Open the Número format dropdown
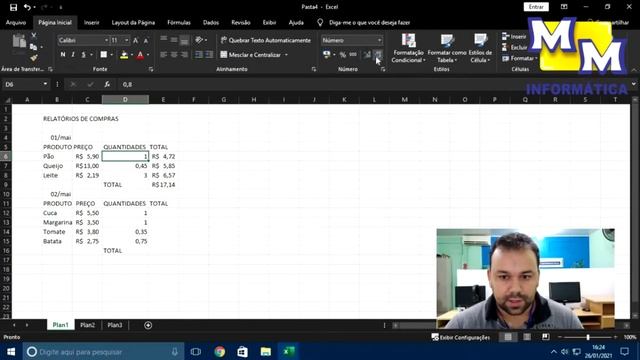The height and width of the screenshot is (360, 640). [380, 40]
